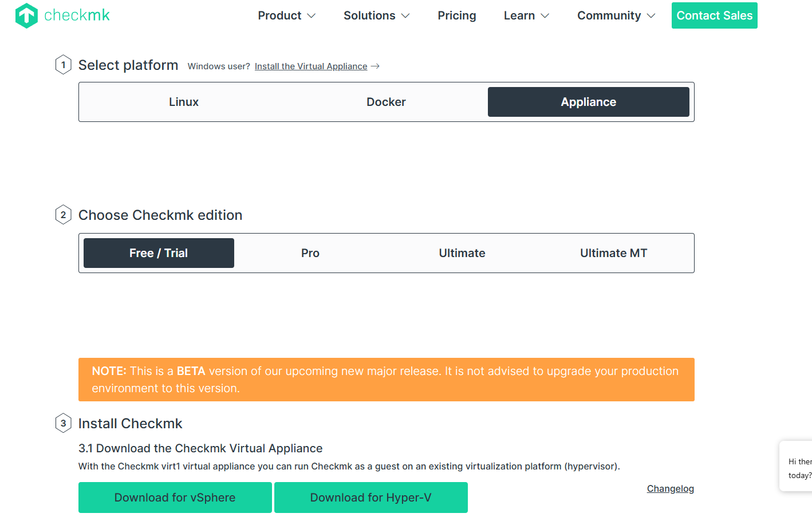This screenshot has width=812, height=525.
Task: Click Download for Hyper-V
Action: click(371, 498)
